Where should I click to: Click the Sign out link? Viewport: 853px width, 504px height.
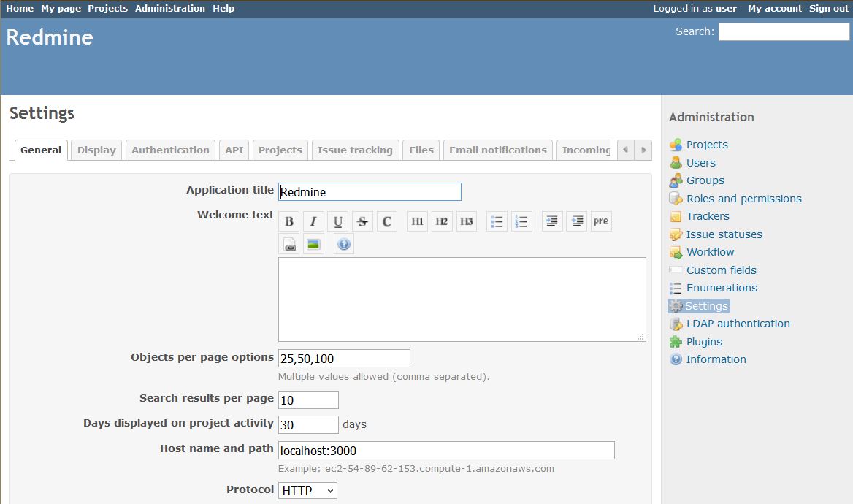pos(828,9)
